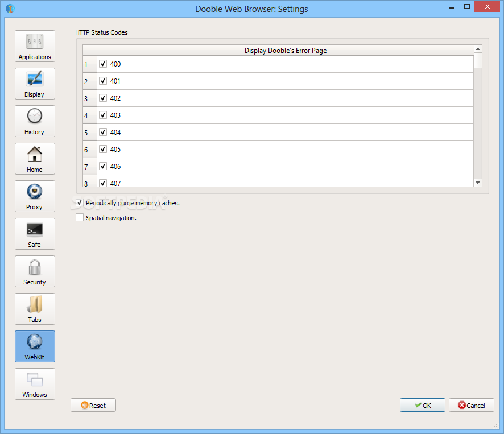Screen dimensions: 504x434
Task: Uncheck the 407 status code checkbox
Action: coord(103,183)
